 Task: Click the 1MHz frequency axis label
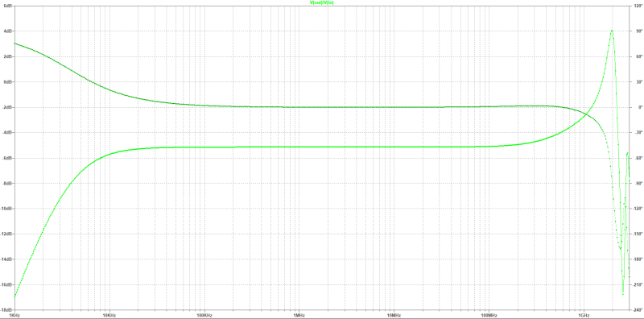click(x=299, y=316)
